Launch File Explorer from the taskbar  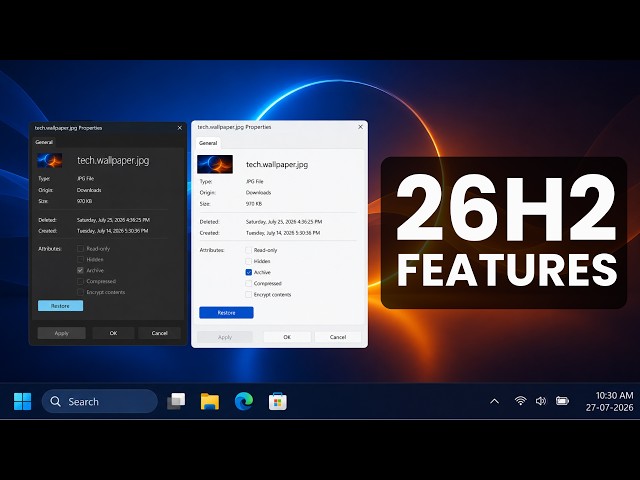tap(210, 401)
